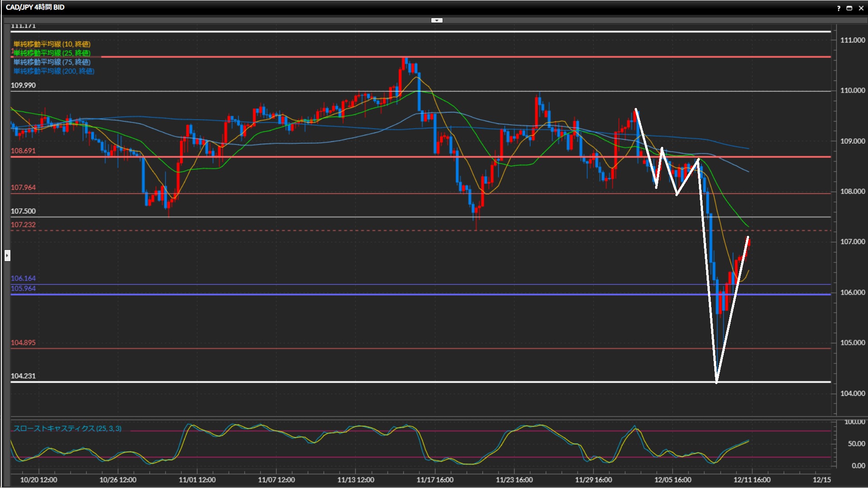Select the Slow Stochastics (25,3,3) label
Image resolution: width=868 pixels, height=488 pixels.
click(67, 428)
